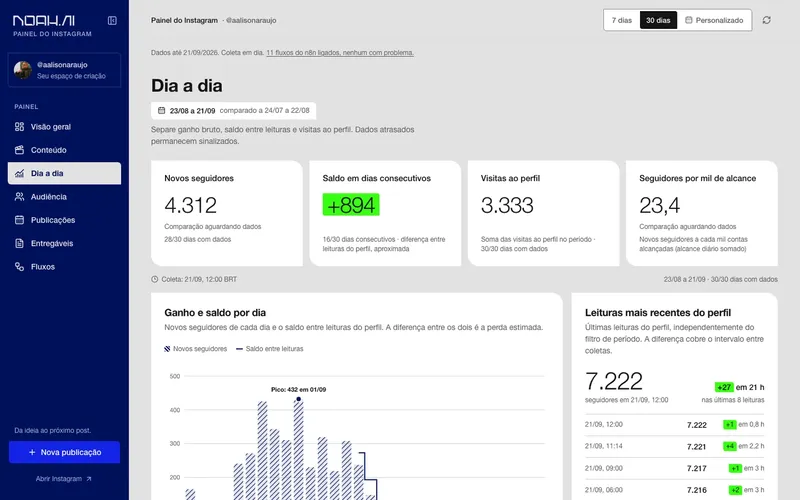Click the clock icon beside Coleta

(x=155, y=279)
